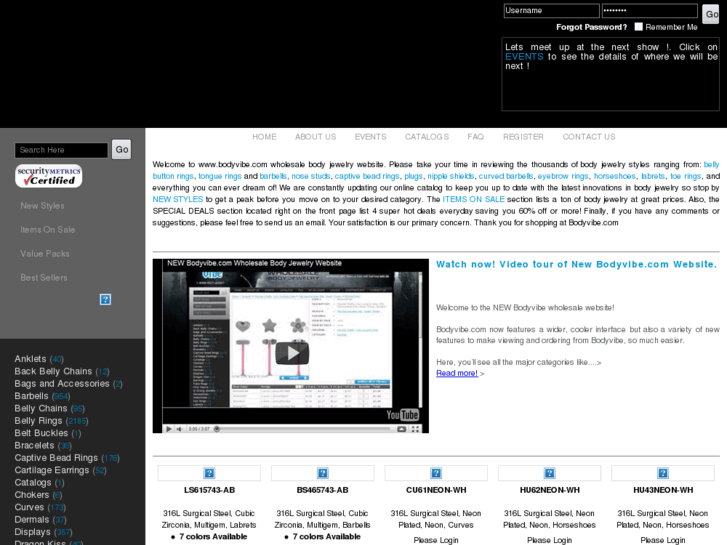Click the nipple shields link
This screenshot has width=727, height=545.
(x=451, y=176)
